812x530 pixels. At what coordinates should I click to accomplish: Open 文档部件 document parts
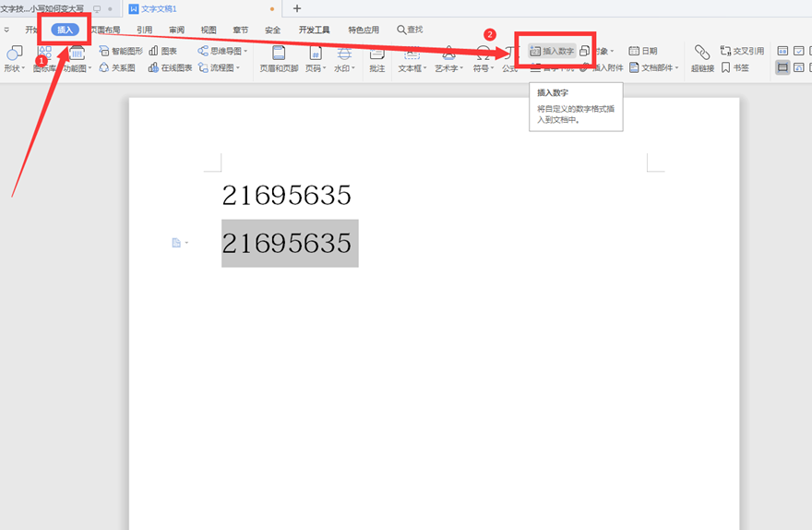coord(653,68)
